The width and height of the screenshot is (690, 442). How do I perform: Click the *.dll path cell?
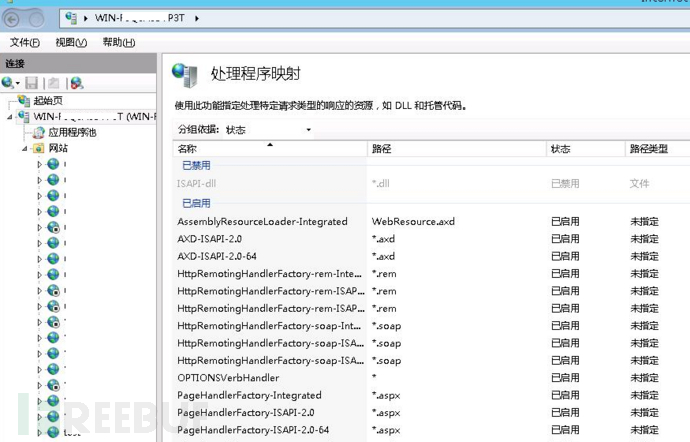coord(381,184)
